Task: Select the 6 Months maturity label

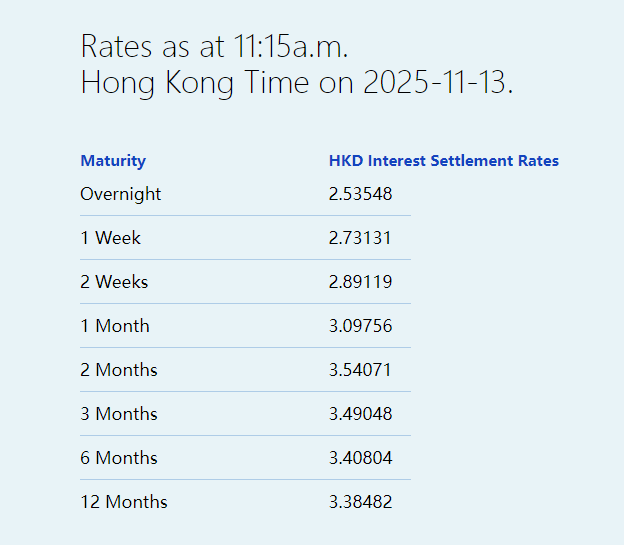Action: (119, 458)
